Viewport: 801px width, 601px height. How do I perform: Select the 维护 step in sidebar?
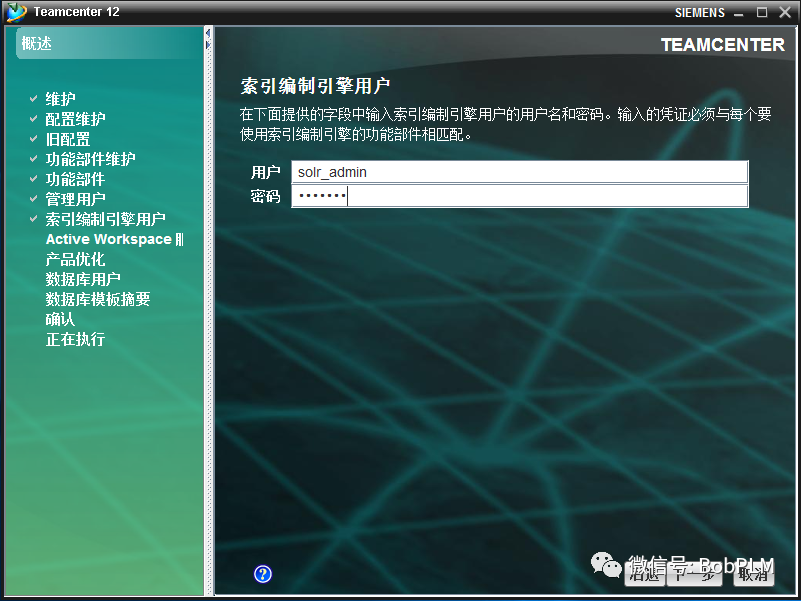point(60,99)
